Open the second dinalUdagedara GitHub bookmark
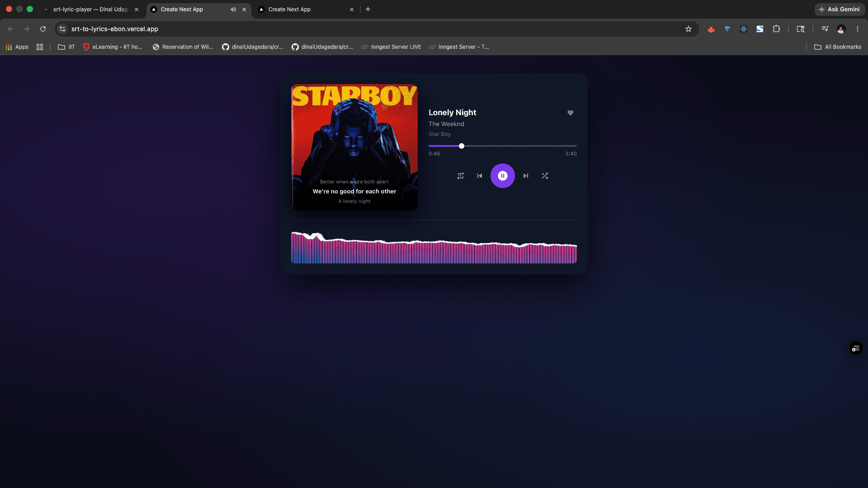Viewport: 868px width, 488px height. [322, 47]
